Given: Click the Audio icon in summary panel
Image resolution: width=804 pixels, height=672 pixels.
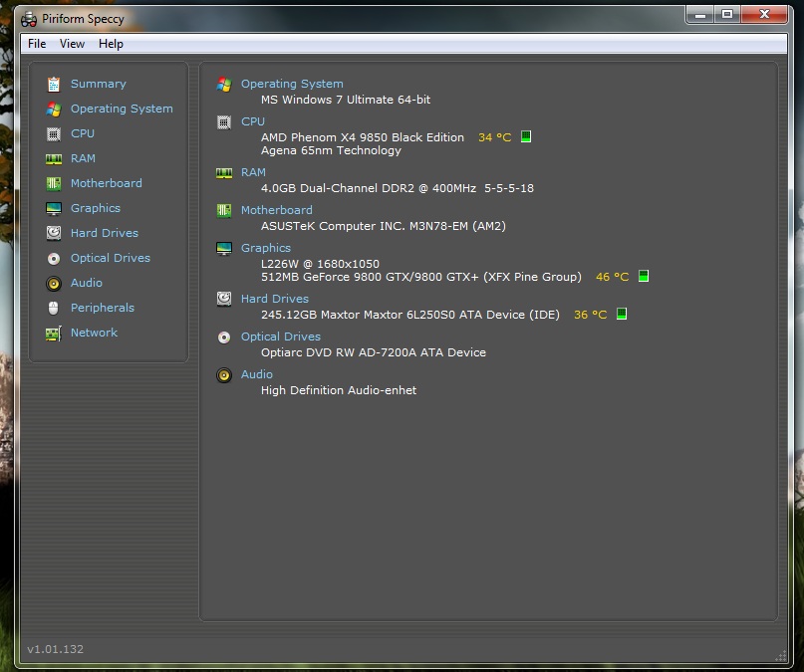Looking at the screenshot, I should (x=224, y=375).
